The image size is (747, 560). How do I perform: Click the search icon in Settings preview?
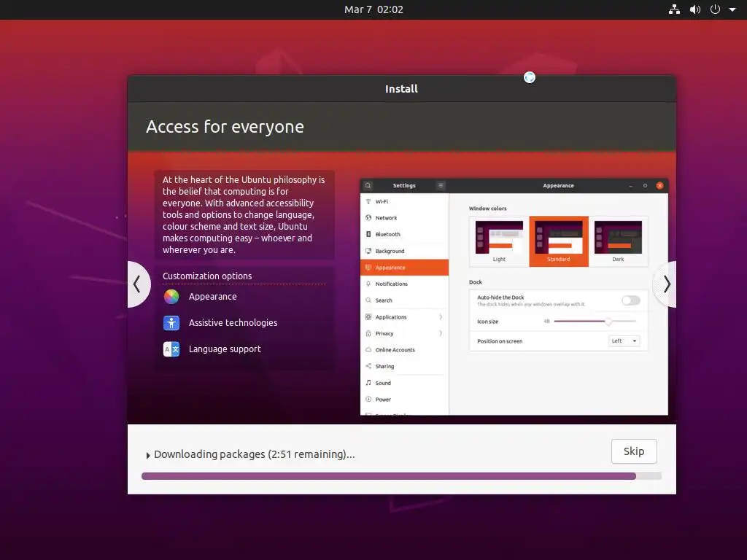368,186
